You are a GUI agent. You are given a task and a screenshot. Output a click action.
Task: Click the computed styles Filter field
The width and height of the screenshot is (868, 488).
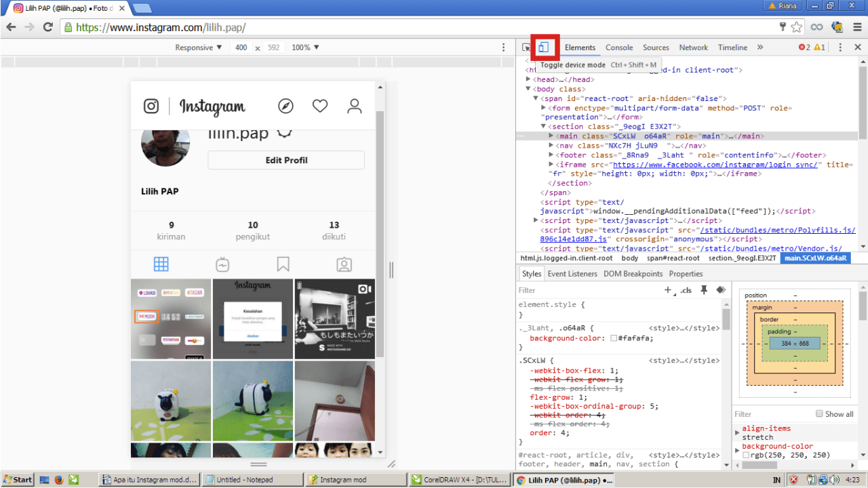pos(773,413)
